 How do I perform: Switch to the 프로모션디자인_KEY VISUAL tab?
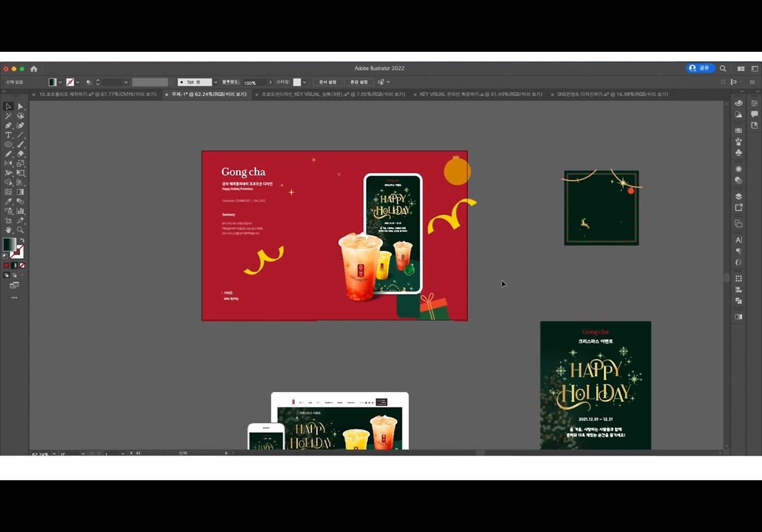(x=333, y=94)
